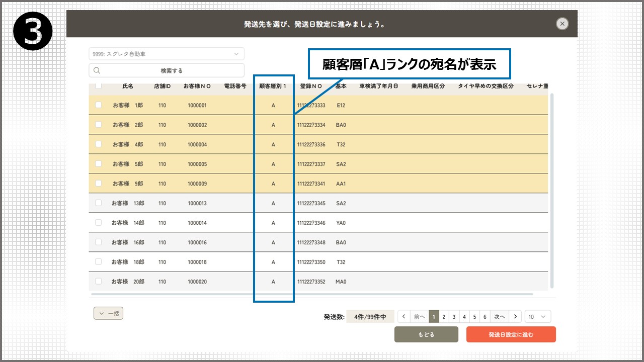Select page 2 in pagination
The image size is (644, 362).
pyautogui.click(x=444, y=317)
